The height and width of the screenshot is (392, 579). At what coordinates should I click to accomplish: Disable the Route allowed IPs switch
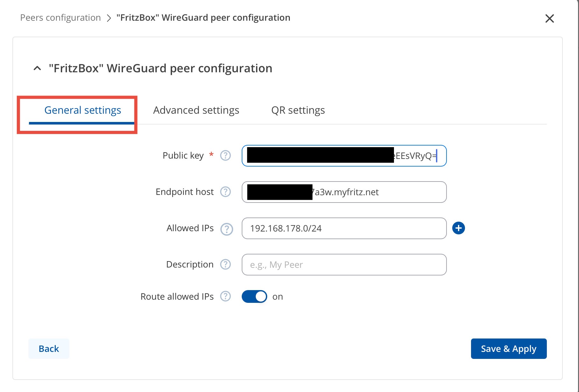[x=254, y=296]
